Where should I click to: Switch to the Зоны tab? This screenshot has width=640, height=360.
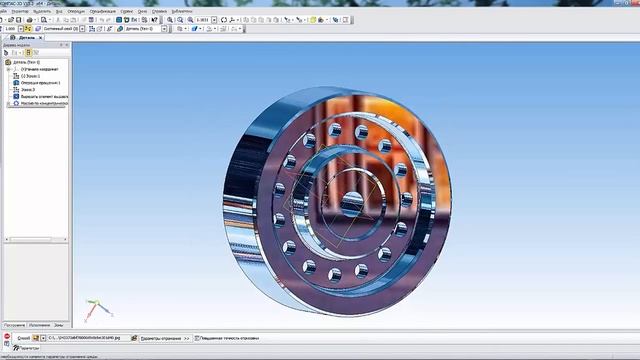coord(59,325)
